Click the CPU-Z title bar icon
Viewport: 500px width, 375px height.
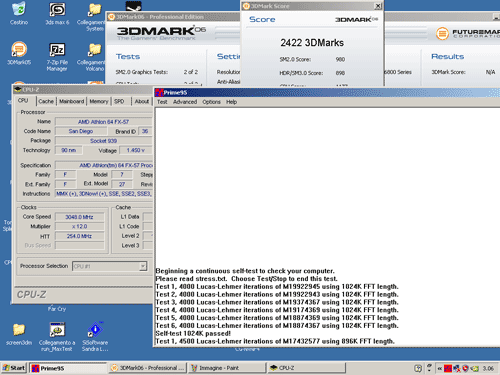(18, 89)
